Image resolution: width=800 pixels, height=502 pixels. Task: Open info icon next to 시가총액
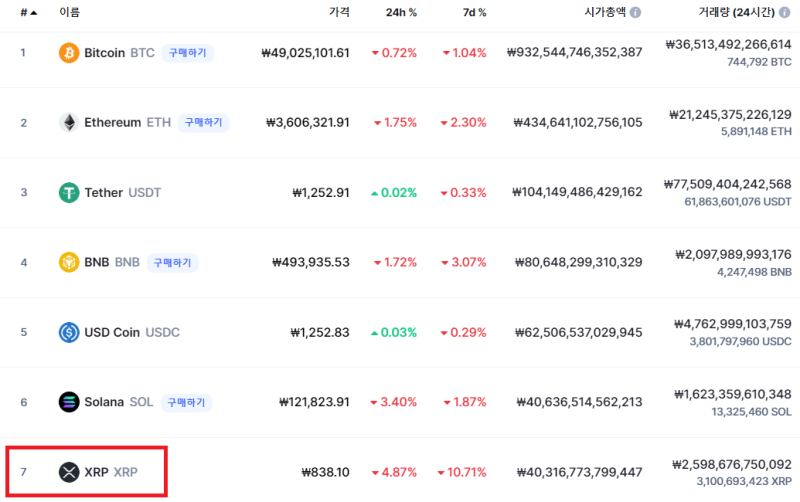click(x=635, y=12)
